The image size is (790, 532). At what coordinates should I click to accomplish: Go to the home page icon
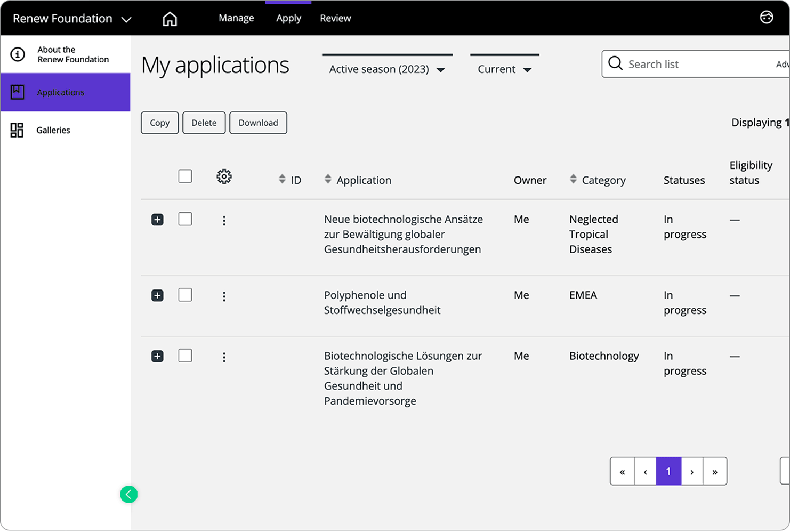pos(170,19)
